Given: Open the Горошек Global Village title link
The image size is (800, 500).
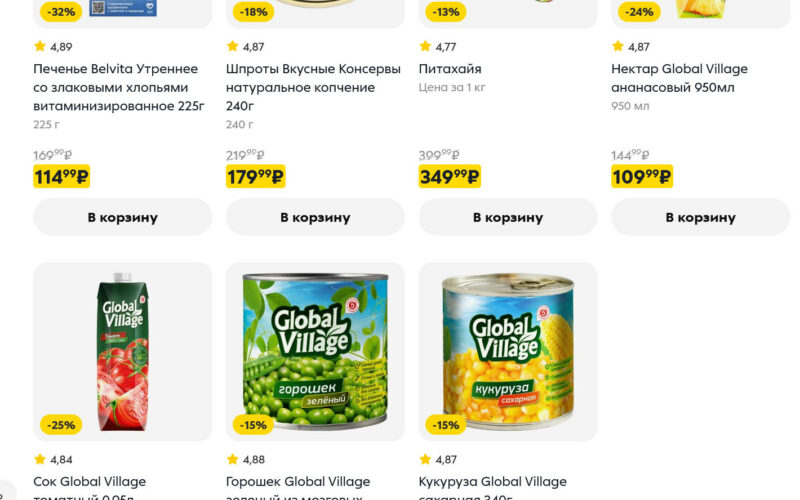Looking at the screenshot, I should 298,483.
